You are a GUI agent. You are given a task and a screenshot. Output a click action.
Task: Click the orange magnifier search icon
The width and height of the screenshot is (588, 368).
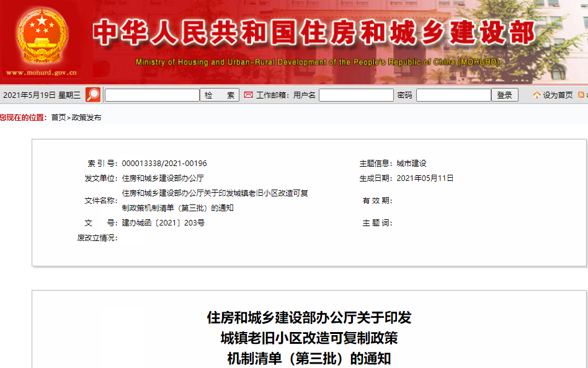(x=93, y=95)
